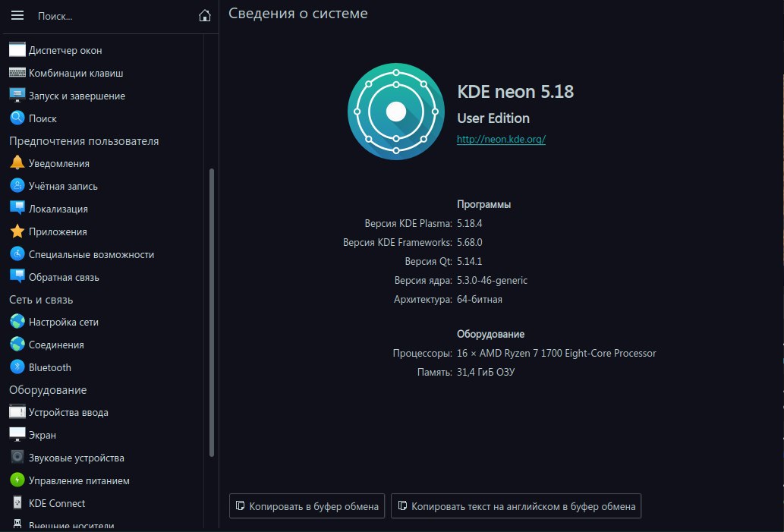Click the Звуковые устройства speaker icon
This screenshot has width=784, height=532.
[17, 458]
